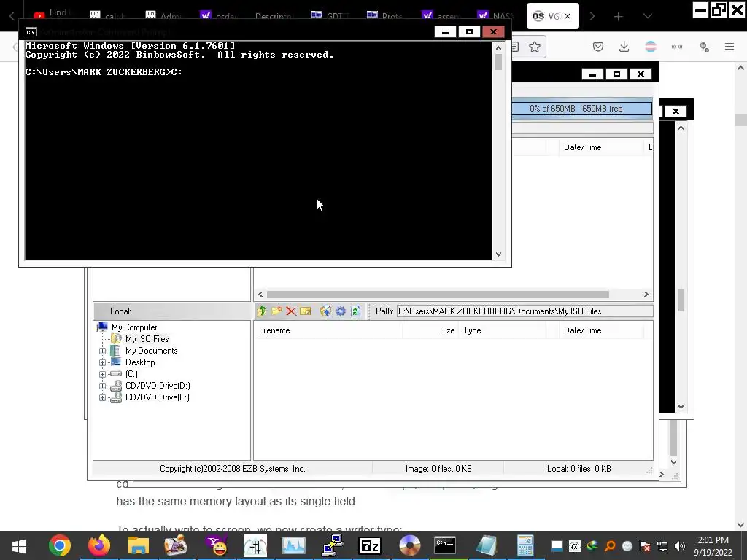Open the blue gear options icon

pyautogui.click(x=340, y=311)
